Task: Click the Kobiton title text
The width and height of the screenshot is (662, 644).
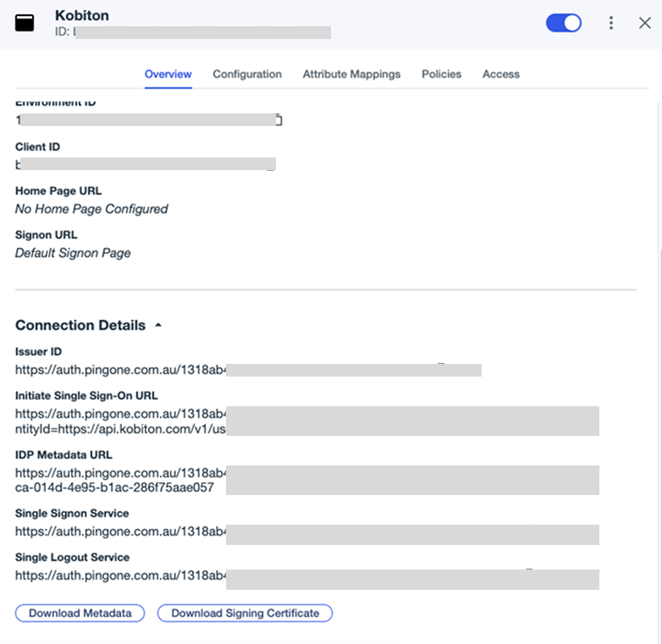Action: coord(82,15)
